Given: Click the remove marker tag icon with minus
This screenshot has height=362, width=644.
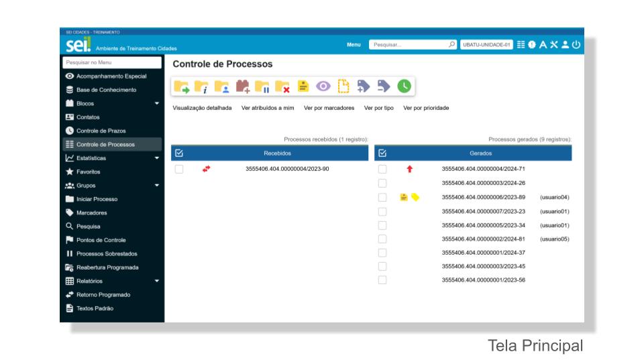Looking at the screenshot, I should 384,86.
